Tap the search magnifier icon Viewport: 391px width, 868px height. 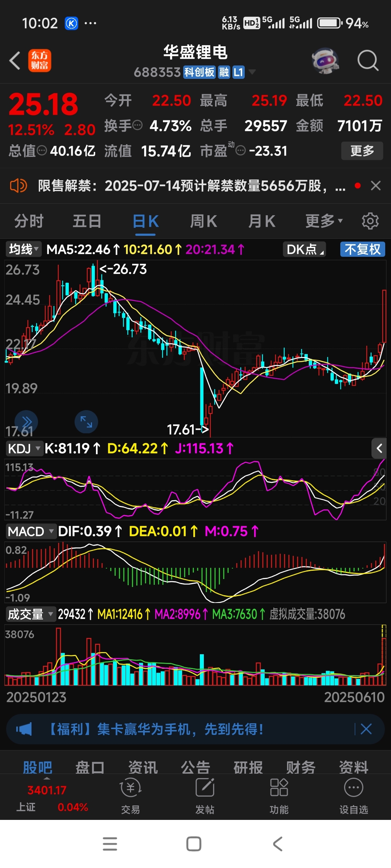coord(368,60)
